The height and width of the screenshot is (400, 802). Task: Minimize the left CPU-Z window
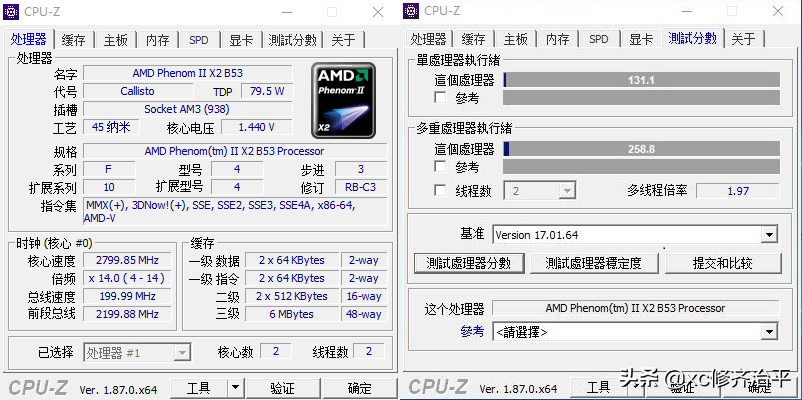287,12
